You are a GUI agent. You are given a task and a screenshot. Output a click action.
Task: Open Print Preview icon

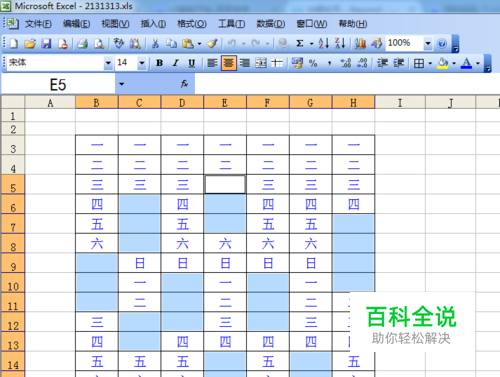(99, 43)
